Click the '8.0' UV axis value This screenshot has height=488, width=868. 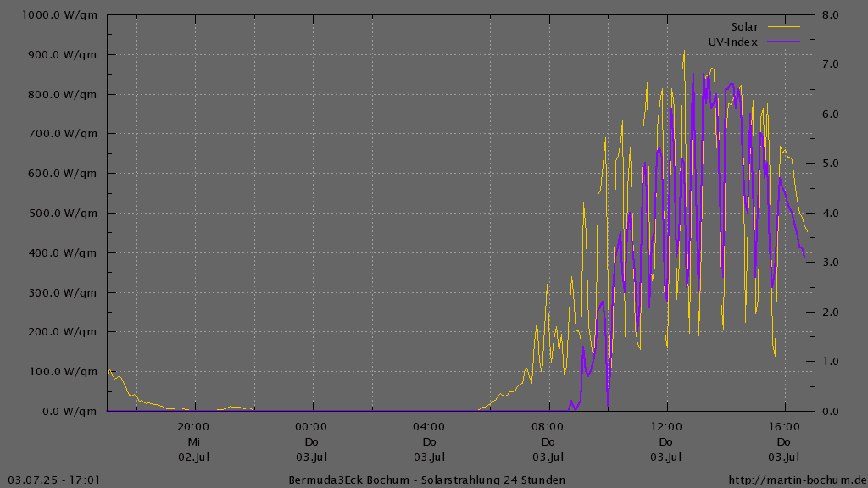(831, 15)
